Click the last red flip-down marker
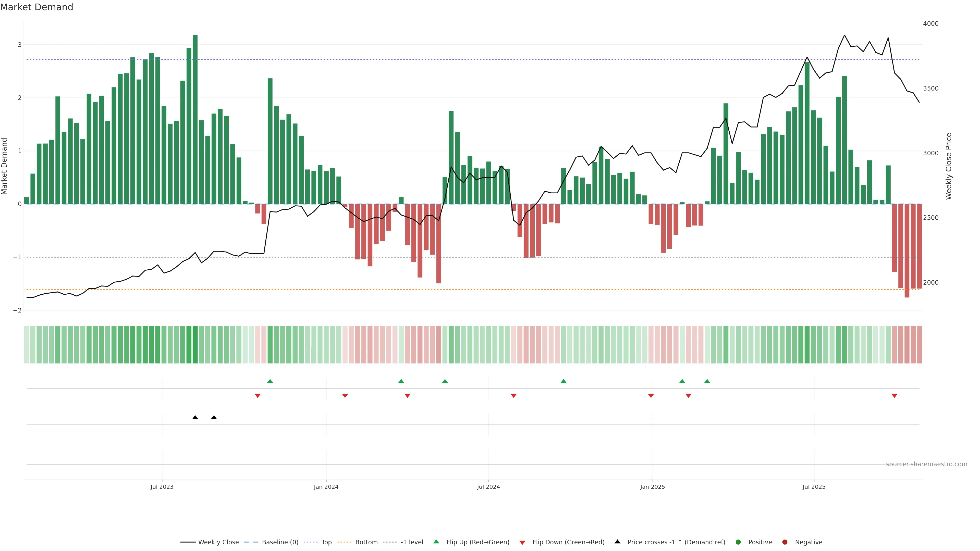The width and height of the screenshot is (980, 551). click(895, 396)
